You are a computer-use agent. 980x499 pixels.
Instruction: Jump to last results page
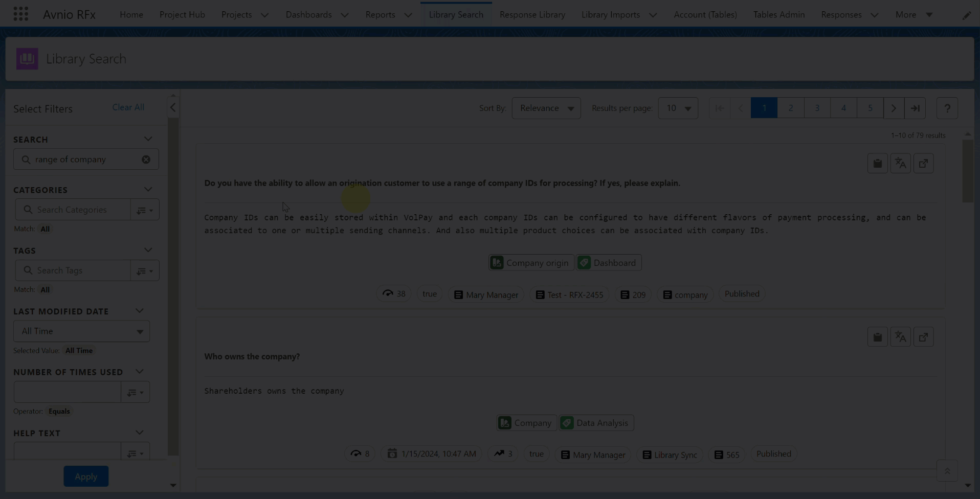[915, 108]
